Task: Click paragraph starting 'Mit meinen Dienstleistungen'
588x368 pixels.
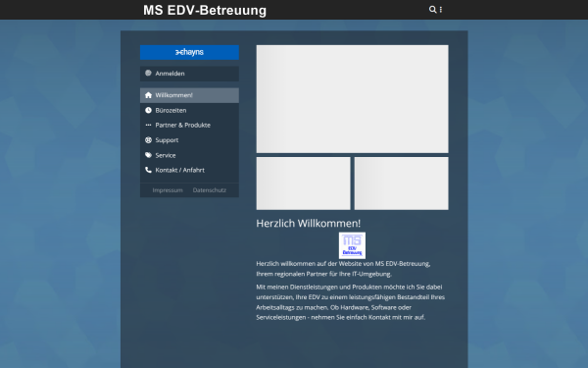Action: (x=351, y=302)
